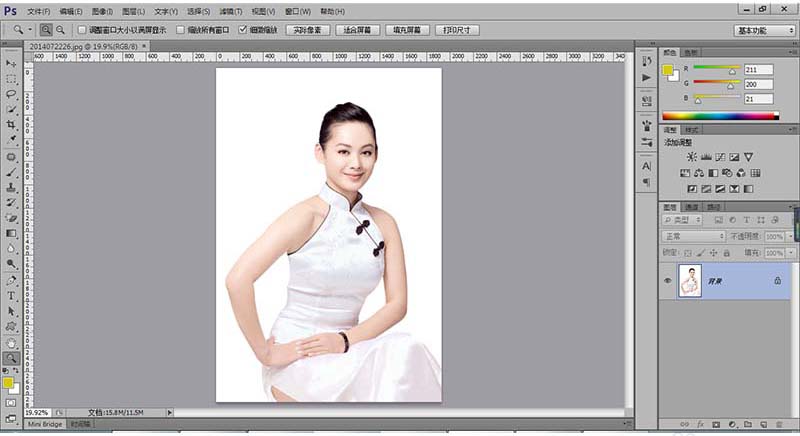Click the Actual Pixels button
This screenshot has width=800, height=436.
point(308,30)
